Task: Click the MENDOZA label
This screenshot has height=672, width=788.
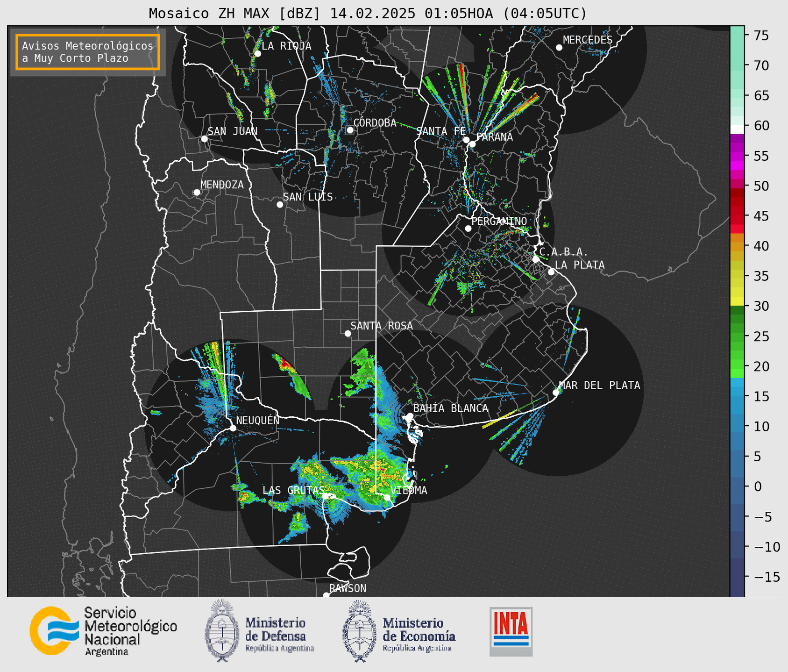Action: (x=222, y=185)
